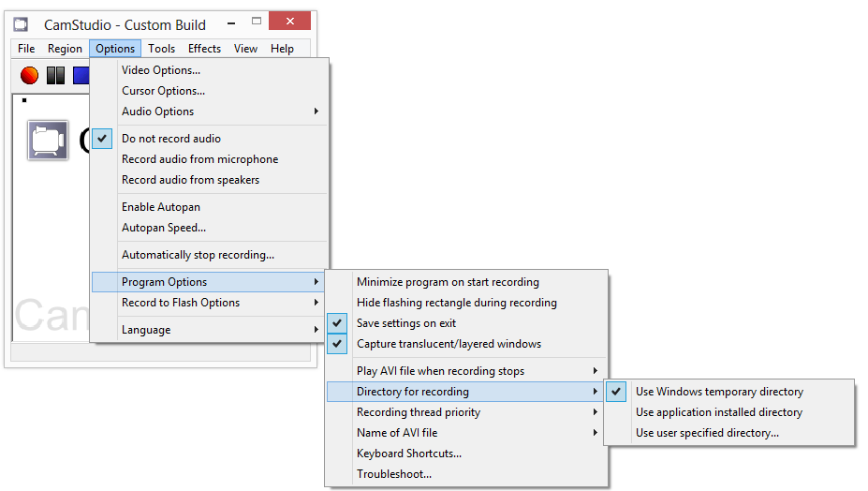Click the blue Stop button

81,75
